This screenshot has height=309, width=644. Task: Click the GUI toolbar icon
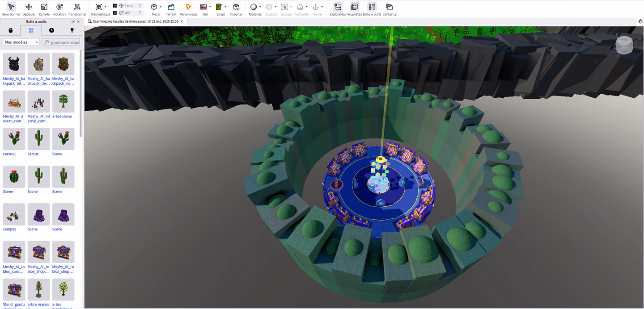coord(203,7)
